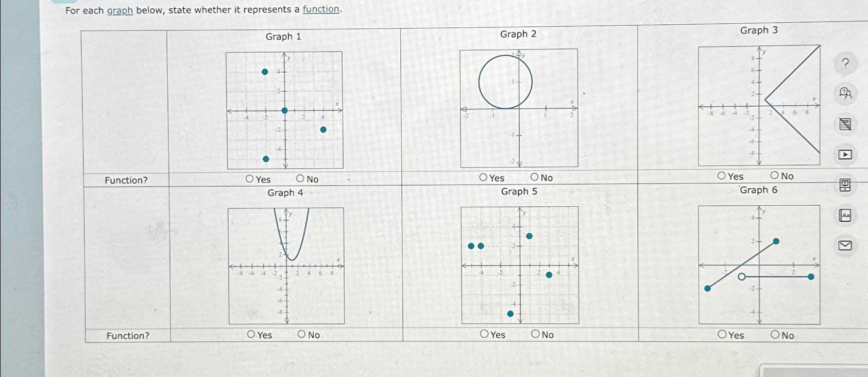Image resolution: width=868 pixels, height=377 pixels.
Task: Open the Aa glossary icon
Action: (x=845, y=216)
